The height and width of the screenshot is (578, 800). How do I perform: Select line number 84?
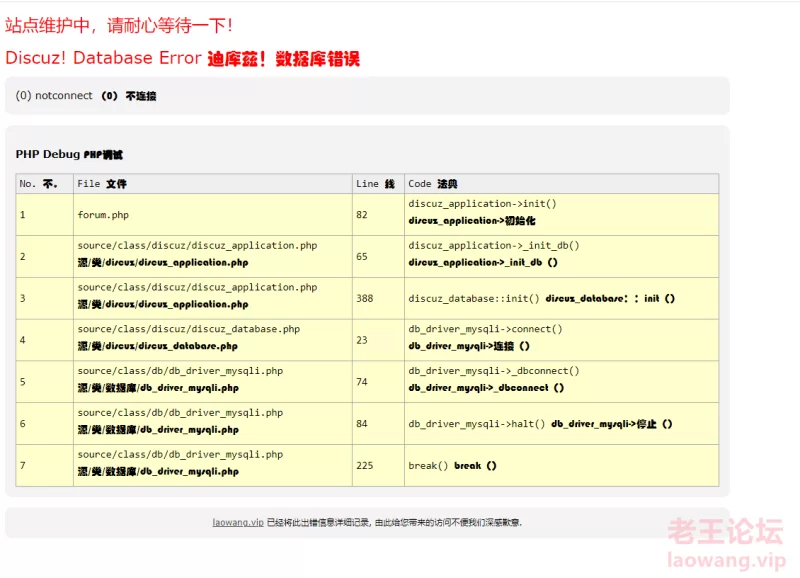point(362,424)
